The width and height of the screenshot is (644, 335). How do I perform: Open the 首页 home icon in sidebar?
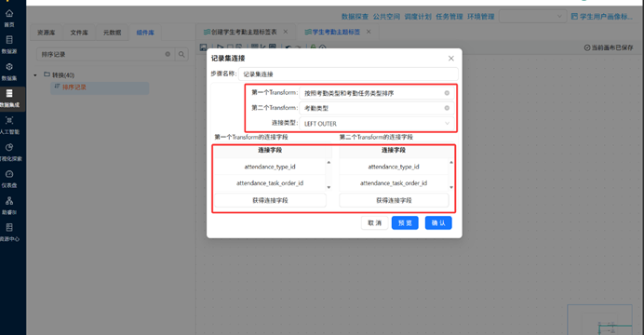9,14
